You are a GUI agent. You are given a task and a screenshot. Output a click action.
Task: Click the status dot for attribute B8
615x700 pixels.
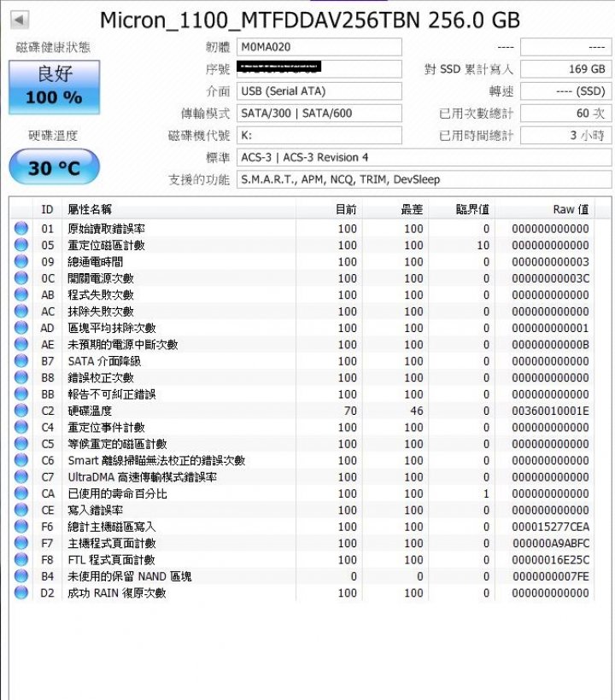pos(21,377)
